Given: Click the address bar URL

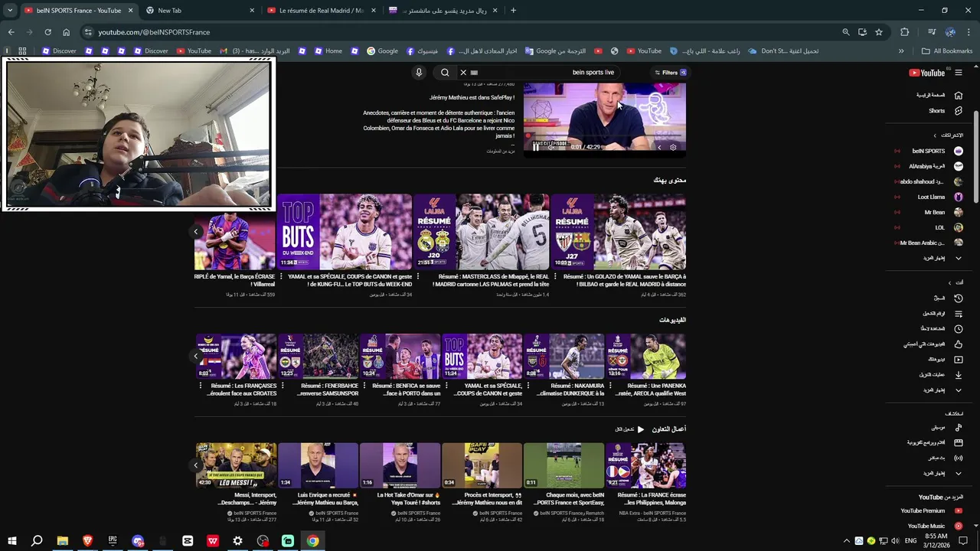Looking at the screenshot, I should click(x=154, y=32).
